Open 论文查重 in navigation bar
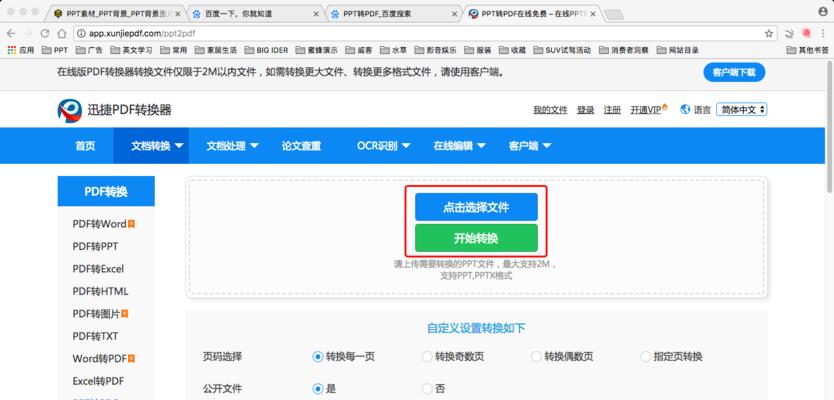The image size is (834, 400). 302,146
